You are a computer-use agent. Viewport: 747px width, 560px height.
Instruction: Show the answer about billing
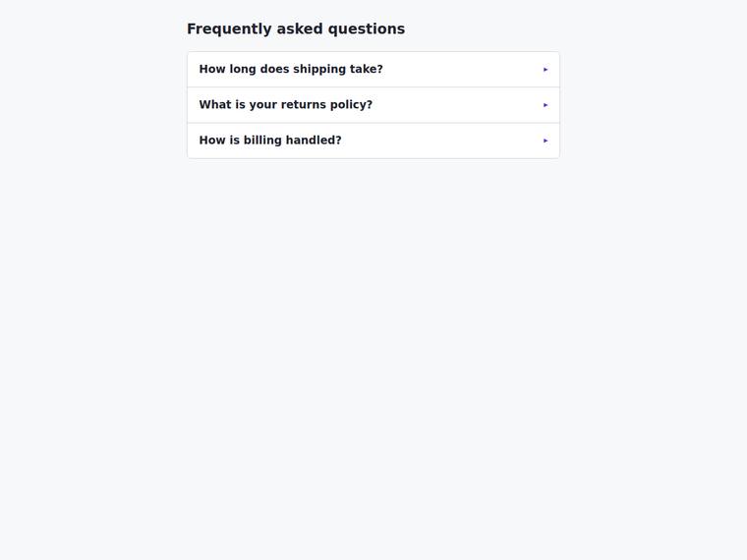tap(373, 140)
